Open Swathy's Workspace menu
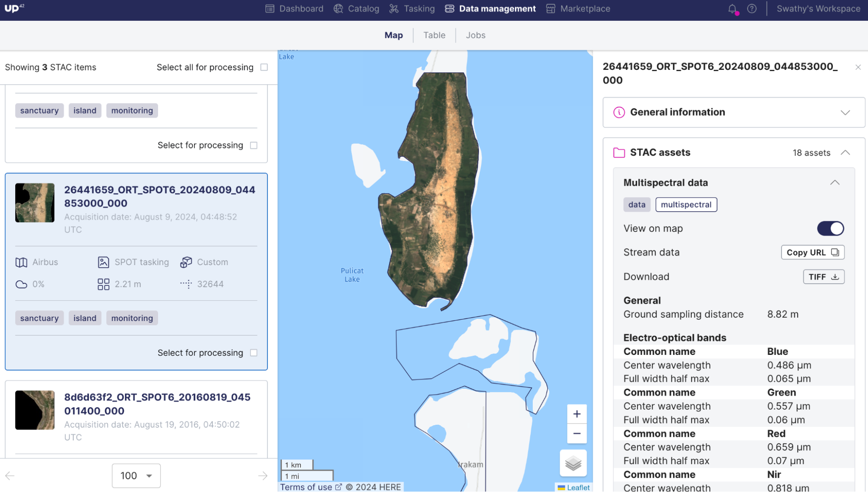This screenshot has height=492, width=868. (818, 9)
